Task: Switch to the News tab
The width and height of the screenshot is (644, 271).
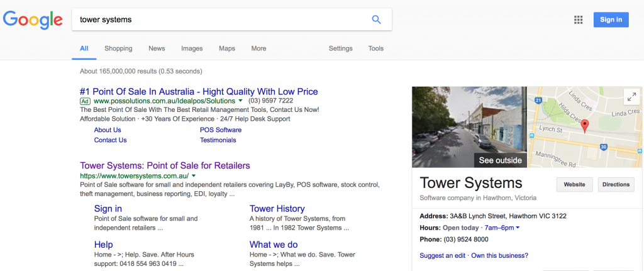Action: tap(157, 48)
